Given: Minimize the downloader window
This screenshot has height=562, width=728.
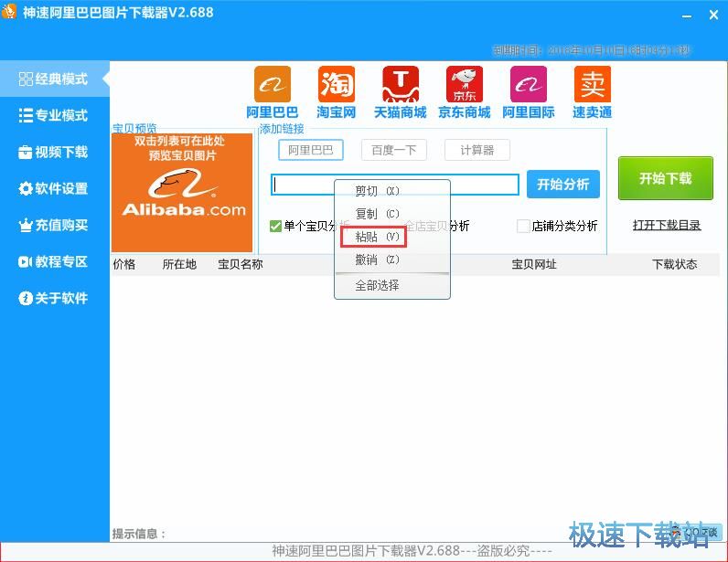Looking at the screenshot, I should [687, 16].
